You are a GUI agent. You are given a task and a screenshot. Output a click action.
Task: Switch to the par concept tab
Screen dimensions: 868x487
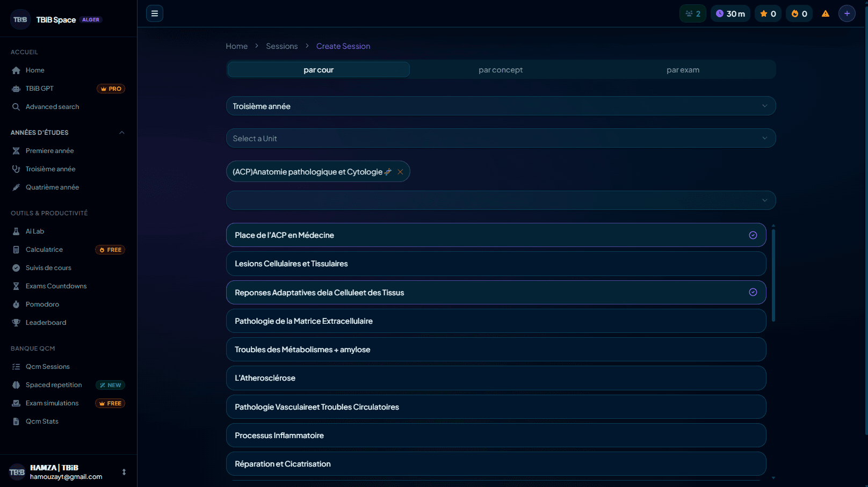[x=501, y=70]
